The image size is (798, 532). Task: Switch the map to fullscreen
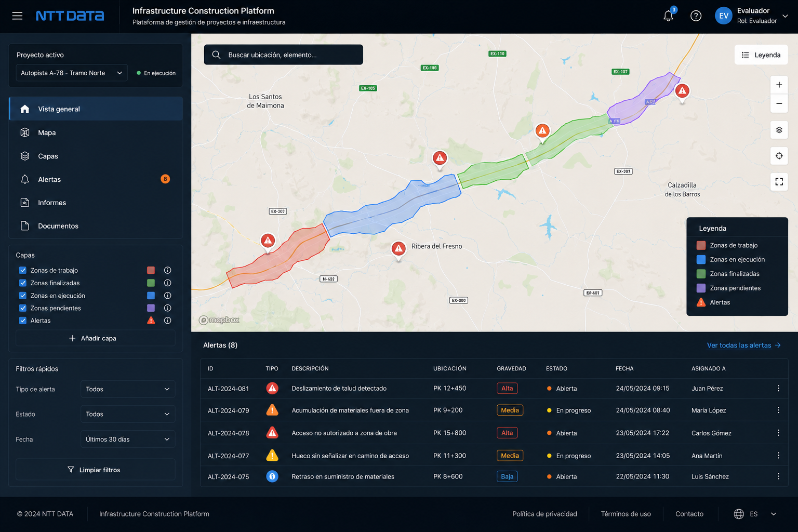coord(779,182)
